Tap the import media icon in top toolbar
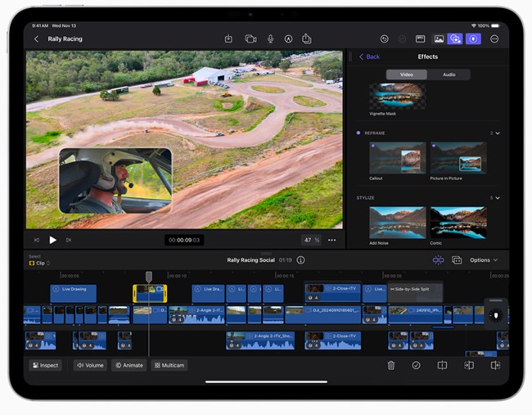Viewport: 532px width, 415px height. (229, 38)
